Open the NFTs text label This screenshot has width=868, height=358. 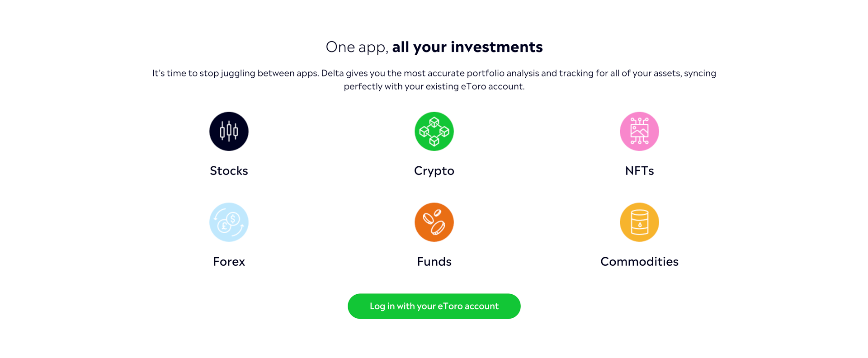[639, 170]
